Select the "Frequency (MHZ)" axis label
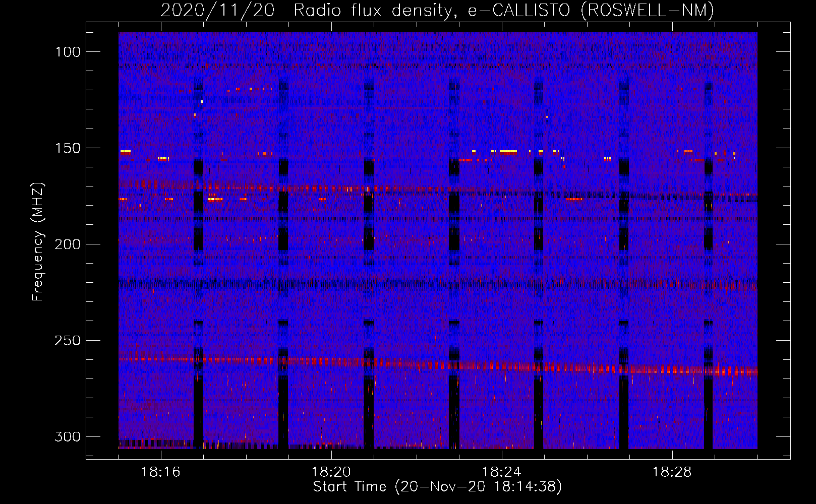The image size is (816, 504). coord(38,241)
